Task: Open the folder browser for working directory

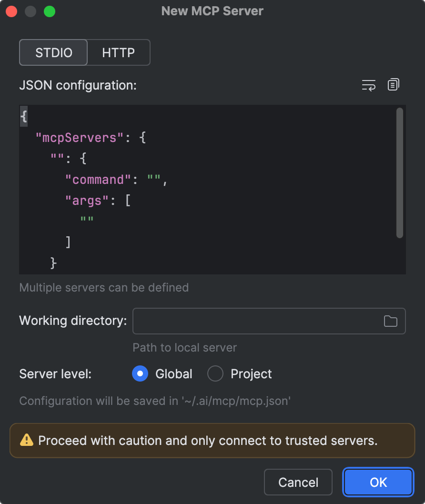Action: pos(391,321)
